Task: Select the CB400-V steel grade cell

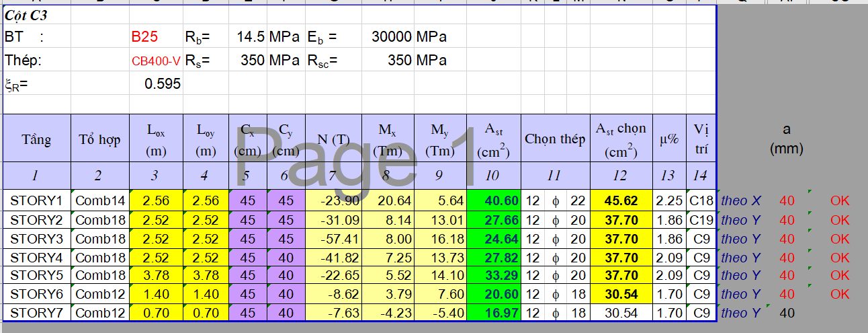Action: [156, 61]
